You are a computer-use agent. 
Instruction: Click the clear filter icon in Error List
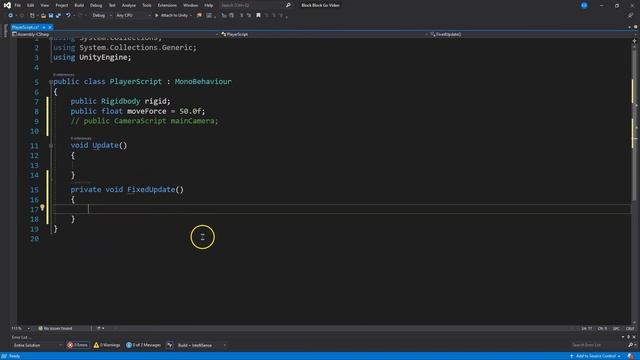(169, 345)
